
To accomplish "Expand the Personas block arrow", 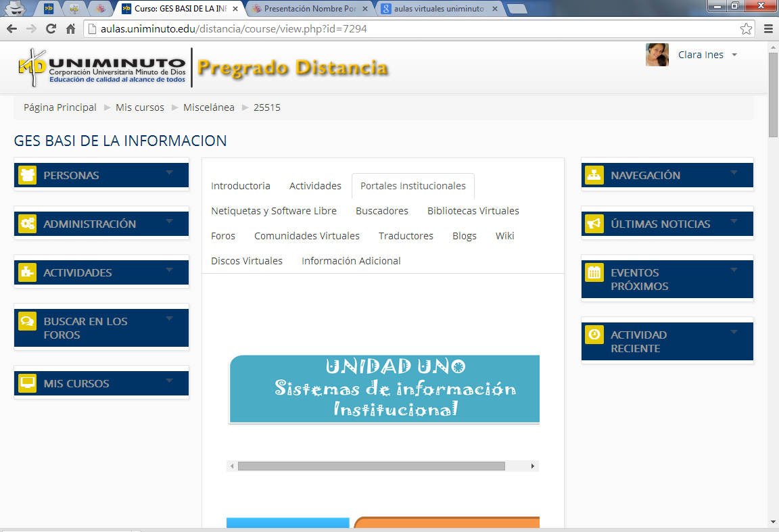I will point(169,172).
